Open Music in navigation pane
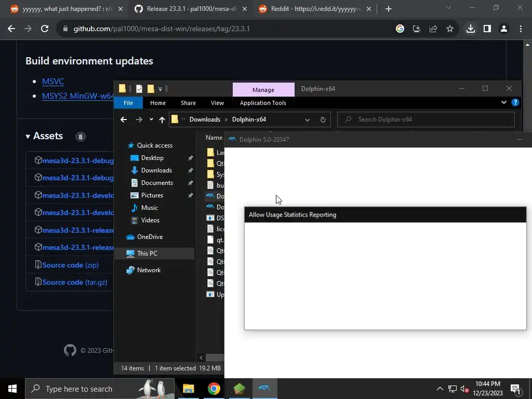The image size is (532, 399). (149, 208)
